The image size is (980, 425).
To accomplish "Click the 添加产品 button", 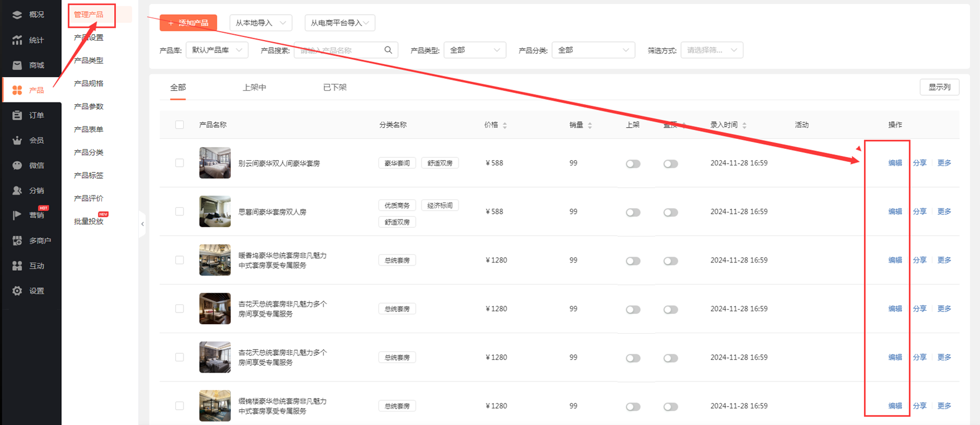I will [x=188, y=23].
